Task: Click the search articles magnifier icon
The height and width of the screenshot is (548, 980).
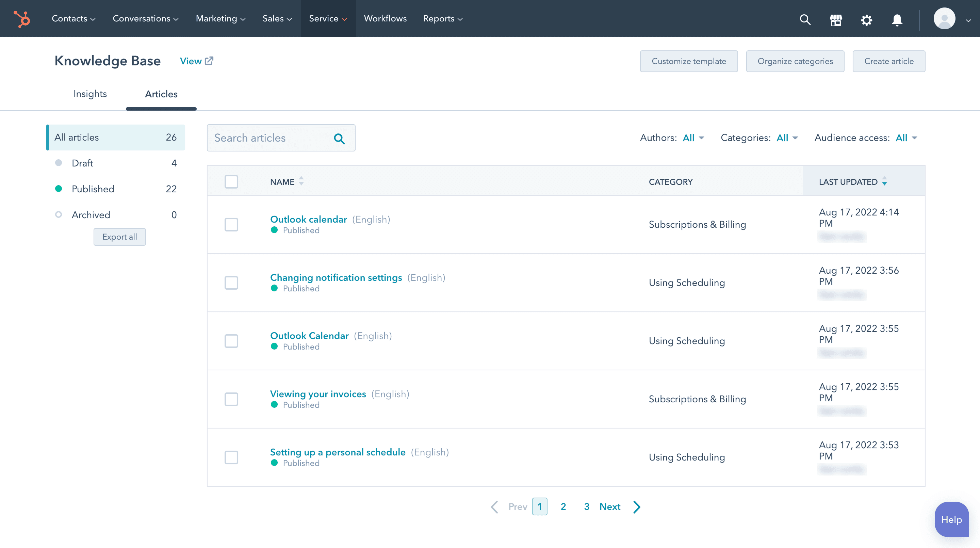Action: (x=339, y=139)
